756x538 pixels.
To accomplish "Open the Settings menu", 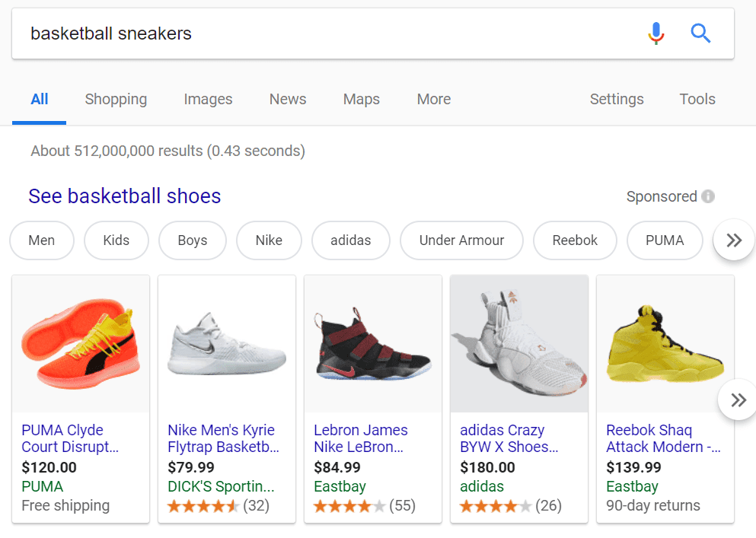I will [x=617, y=100].
